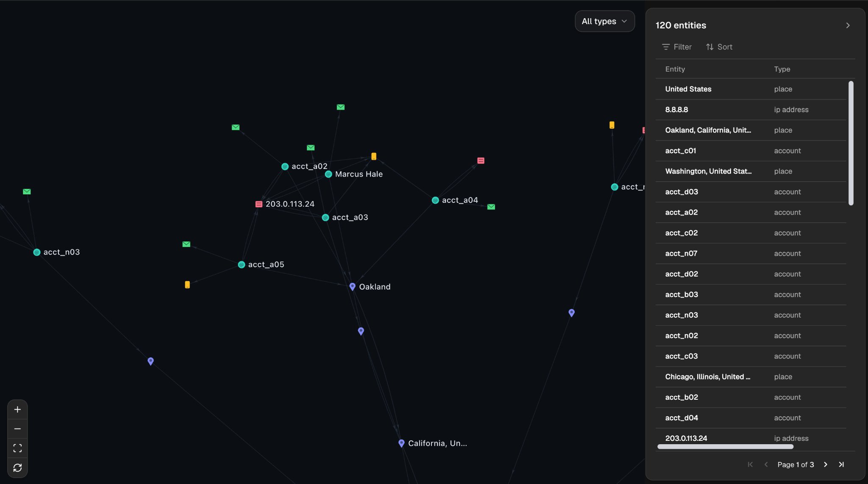Select the acct_a02 account node
This screenshot has height=484, width=868.
tap(285, 166)
